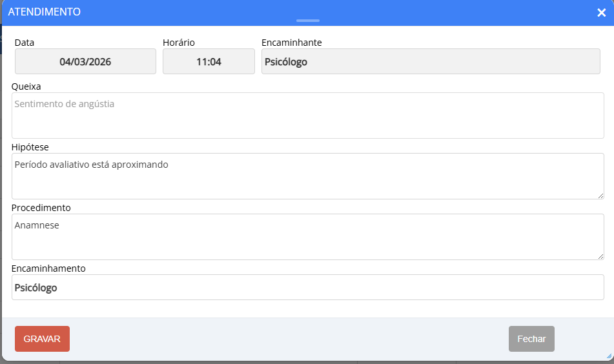The height and width of the screenshot is (364, 614).
Task: Click the Hipótese label
Action: [30, 147]
